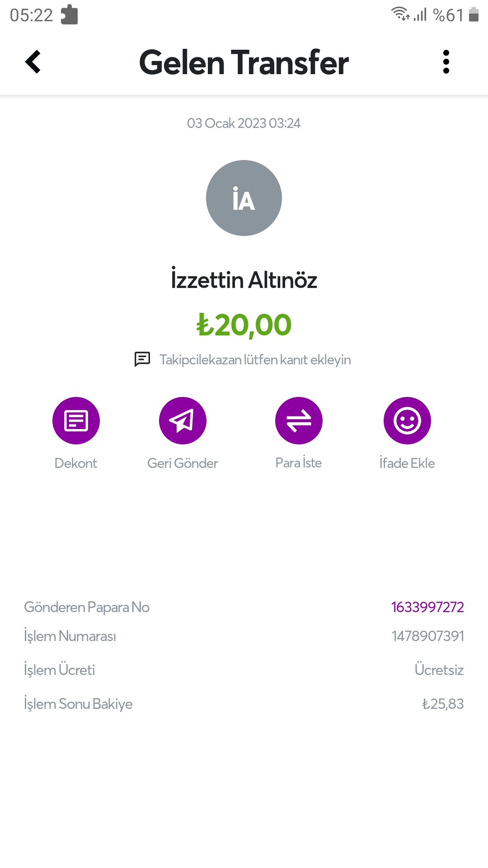Tap the message note icon

click(142, 359)
